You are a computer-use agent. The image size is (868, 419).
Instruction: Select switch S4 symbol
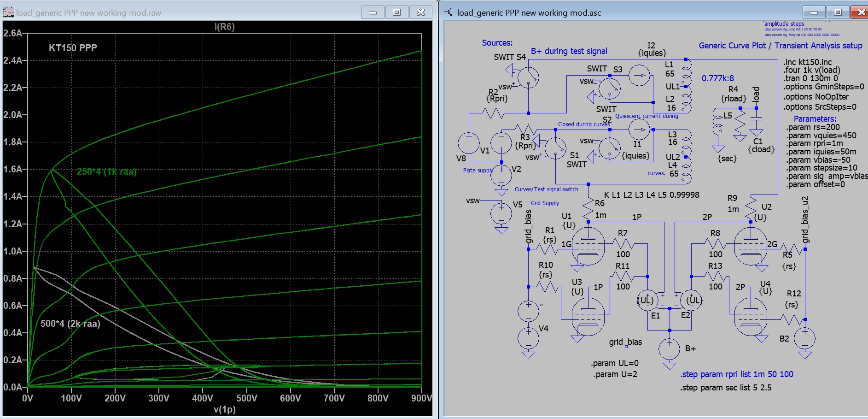528,77
